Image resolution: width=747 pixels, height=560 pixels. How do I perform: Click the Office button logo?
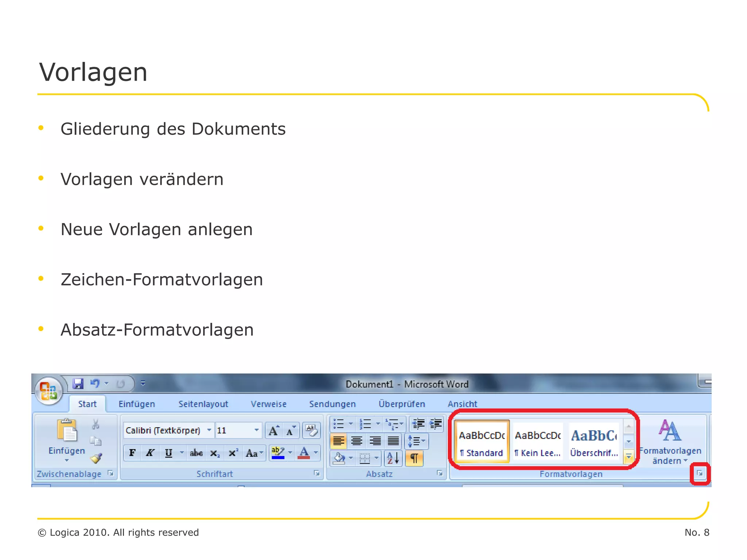click(49, 392)
